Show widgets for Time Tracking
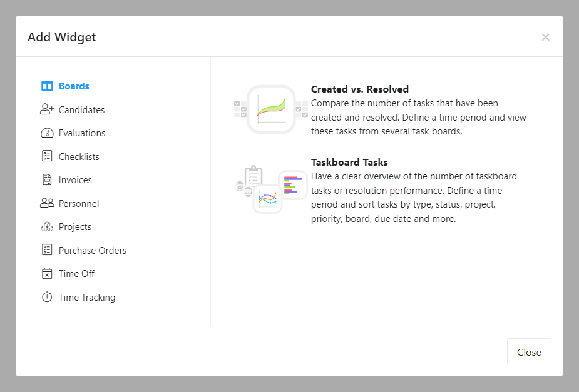The height and width of the screenshot is (392, 579). click(x=87, y=298)
